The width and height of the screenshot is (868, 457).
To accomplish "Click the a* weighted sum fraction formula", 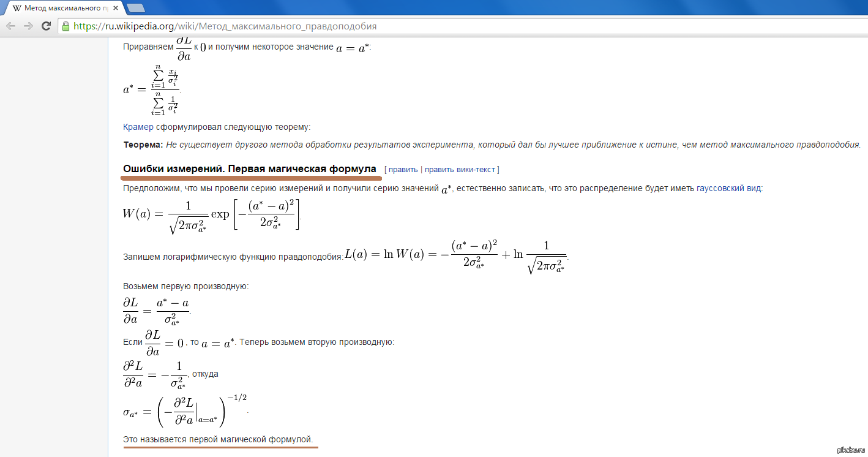I will click(x=151, y=89).
